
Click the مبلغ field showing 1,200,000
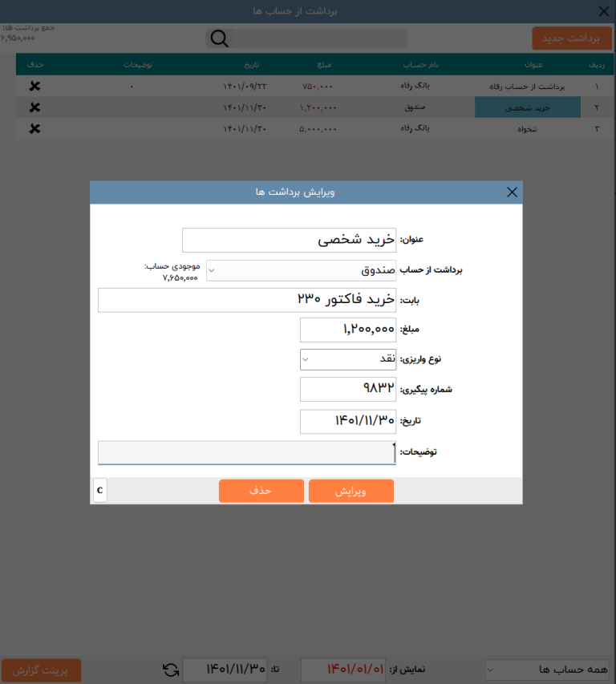click(x=348, y=330)
